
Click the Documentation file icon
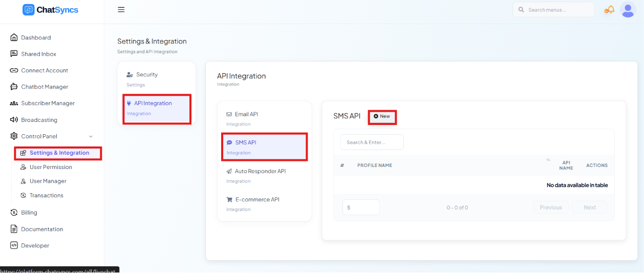14,229
